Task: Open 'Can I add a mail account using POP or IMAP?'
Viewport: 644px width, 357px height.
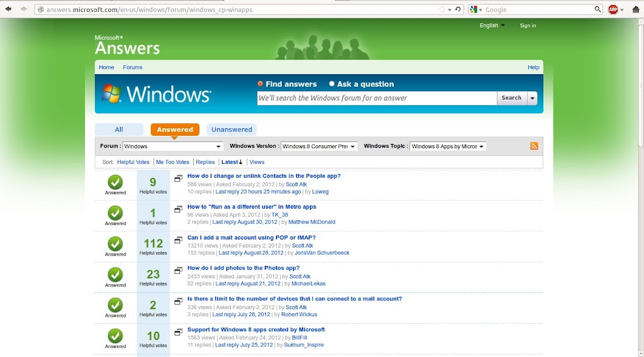Action: click(x=252, y=238)
